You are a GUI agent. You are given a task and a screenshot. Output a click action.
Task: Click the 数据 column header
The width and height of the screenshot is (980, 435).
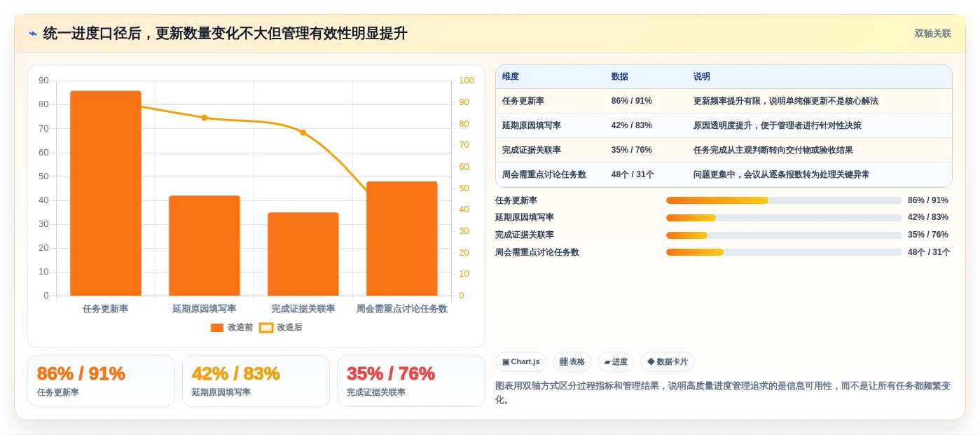click(620, 77)
